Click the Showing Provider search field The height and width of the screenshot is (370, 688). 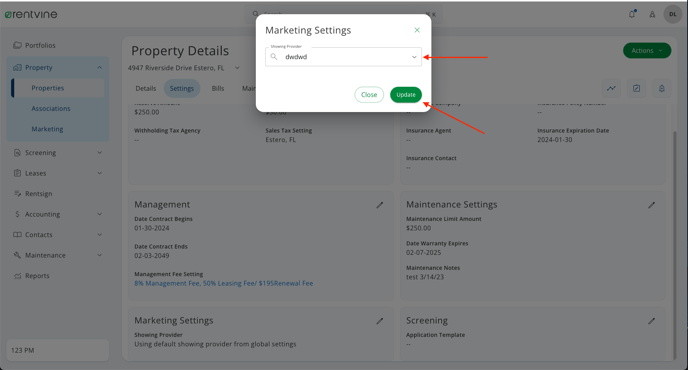(343, 57)
